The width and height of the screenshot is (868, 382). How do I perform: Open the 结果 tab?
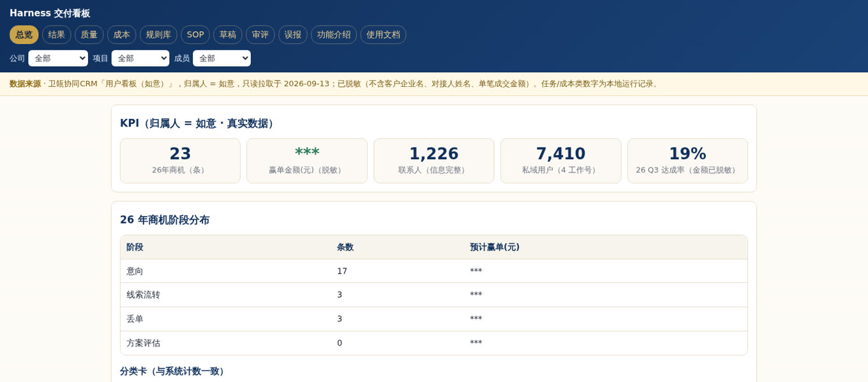coord(57,34)
